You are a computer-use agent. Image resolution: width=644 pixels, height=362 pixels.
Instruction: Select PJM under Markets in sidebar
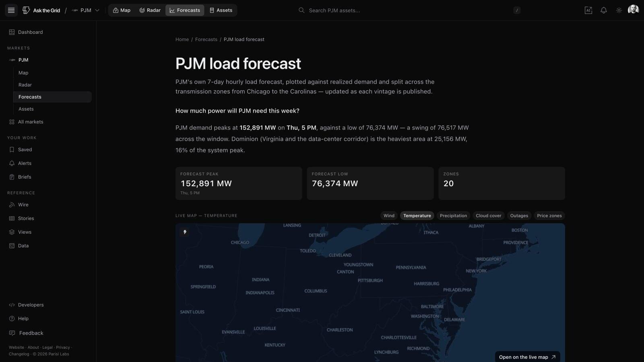[48, 60]
